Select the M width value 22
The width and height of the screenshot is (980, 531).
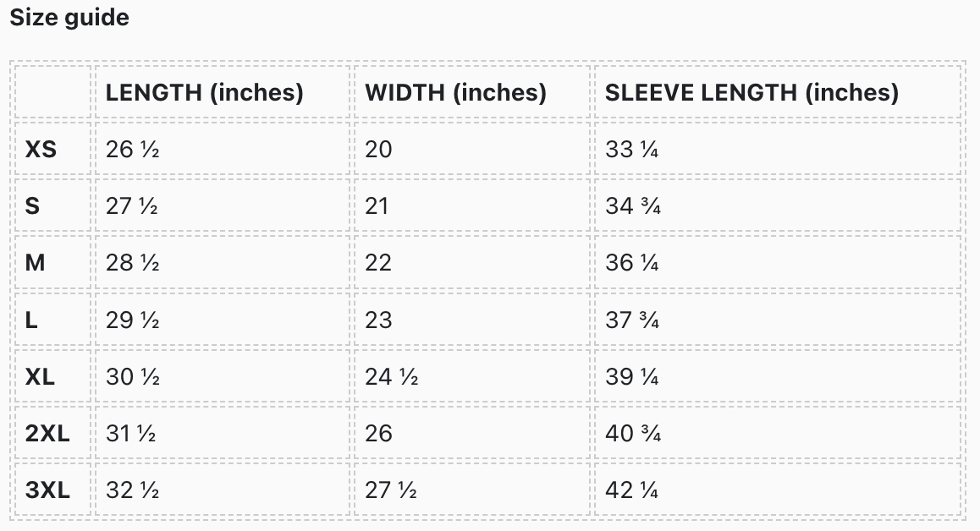tap(378, 263)
